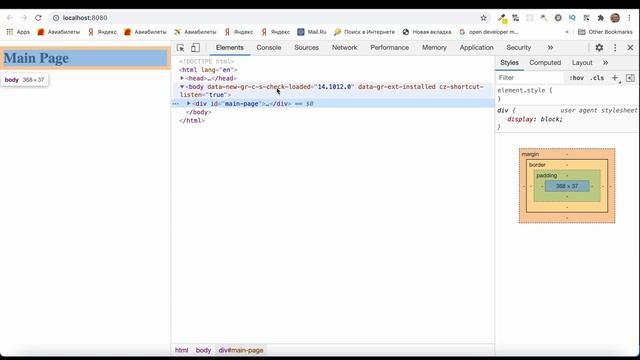This screenshot has width=640, height=360.
Task: Select the Computed sidebar tab
Action: (545, 62)
